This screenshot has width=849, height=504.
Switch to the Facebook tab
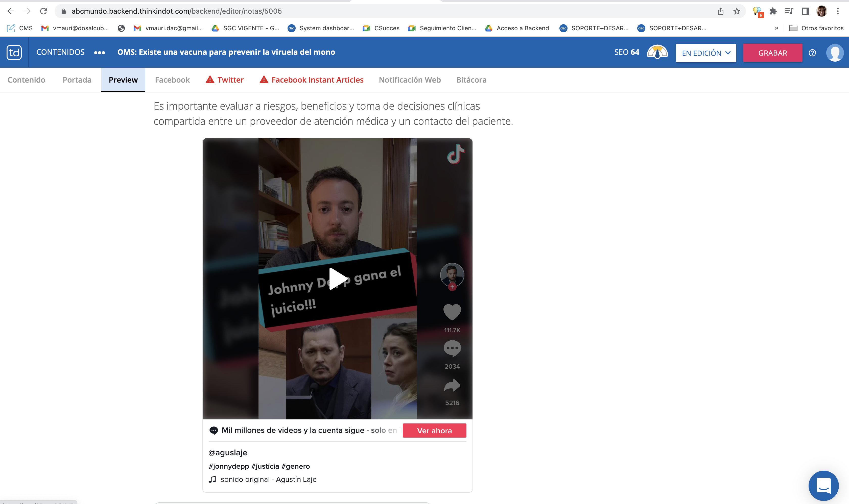172,80
